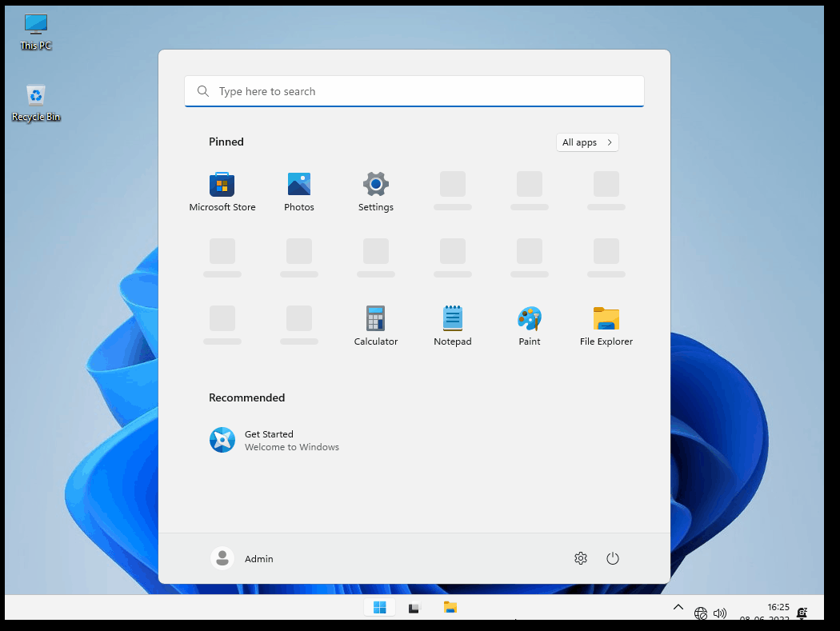Select This PC desktop icon
Viewport: 840px width, 631px height.
click(x=36, y=32)
